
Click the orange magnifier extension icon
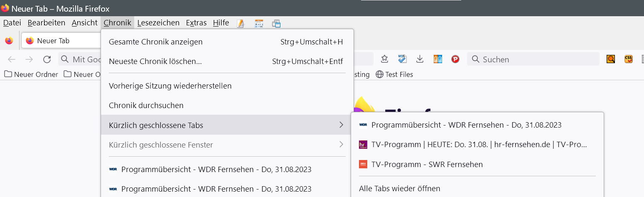[x=610, y=59]
